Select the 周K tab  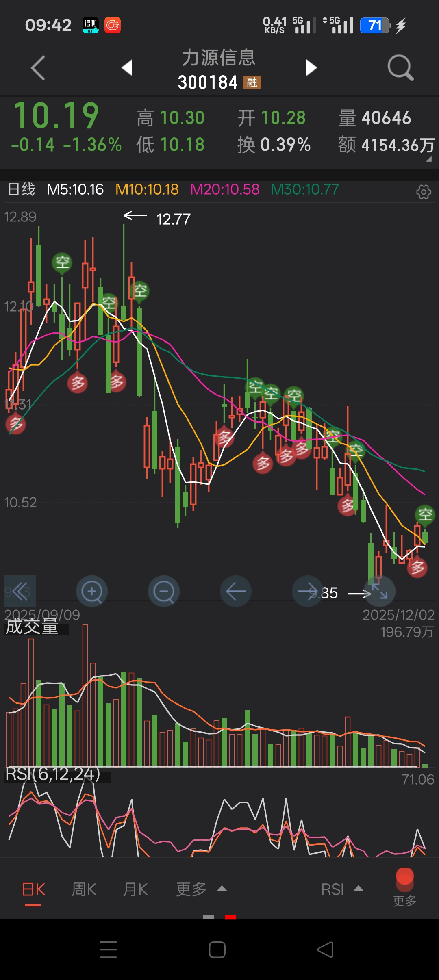tap(84, 889)
